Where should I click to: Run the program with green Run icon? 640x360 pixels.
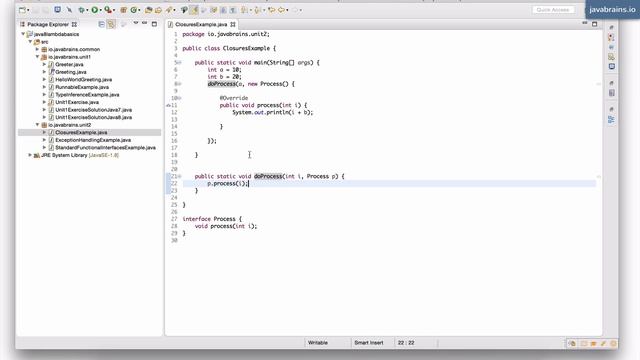(94, 10)
